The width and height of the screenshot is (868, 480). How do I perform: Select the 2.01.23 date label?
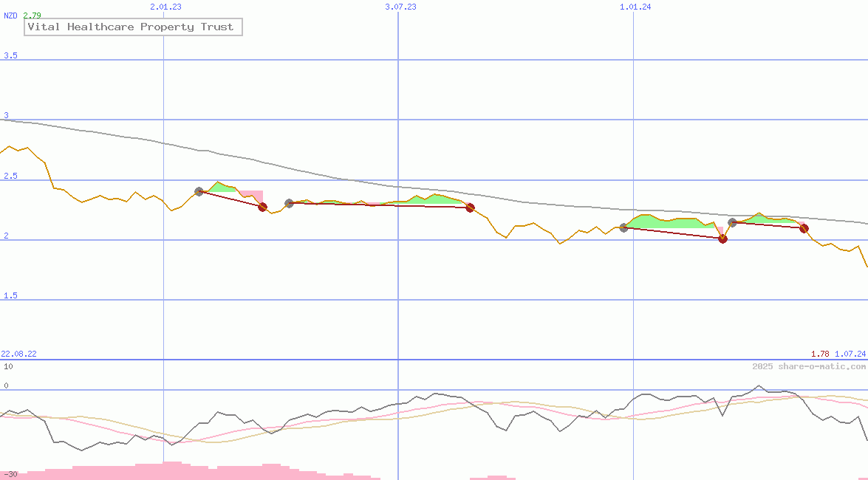(165, 7)
